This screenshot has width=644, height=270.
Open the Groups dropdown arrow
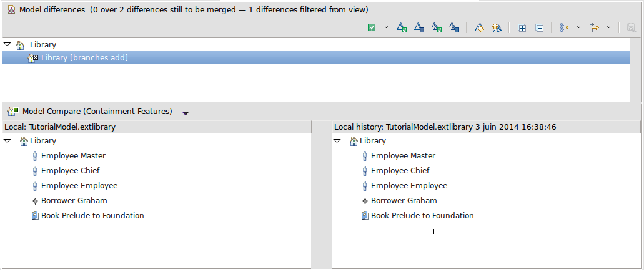(578, 27)
